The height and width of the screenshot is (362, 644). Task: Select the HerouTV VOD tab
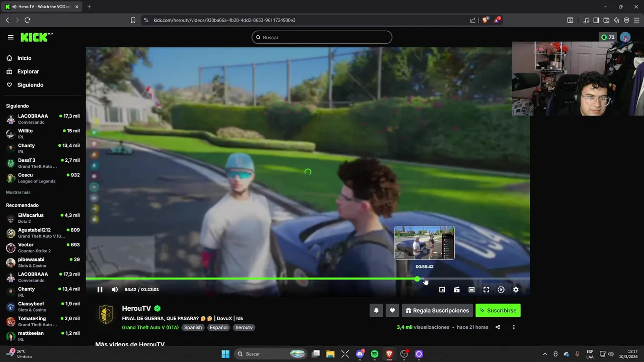coord(42,7)
